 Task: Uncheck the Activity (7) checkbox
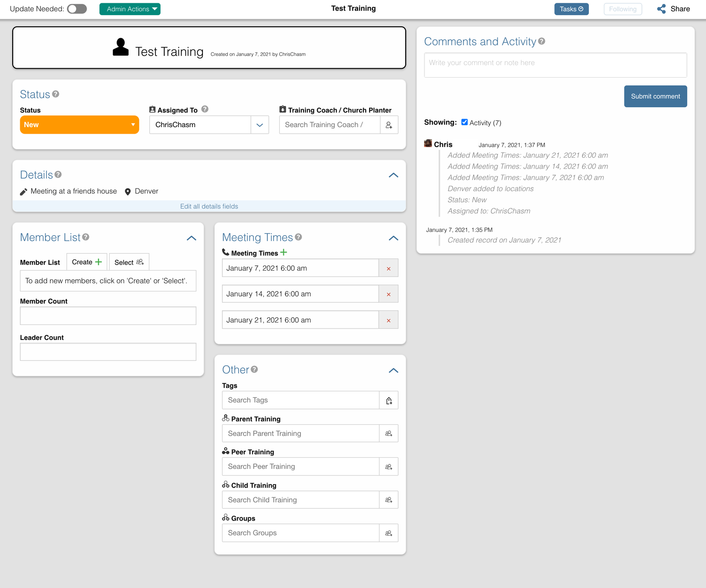pyautogui.click(x=465, y=122)
